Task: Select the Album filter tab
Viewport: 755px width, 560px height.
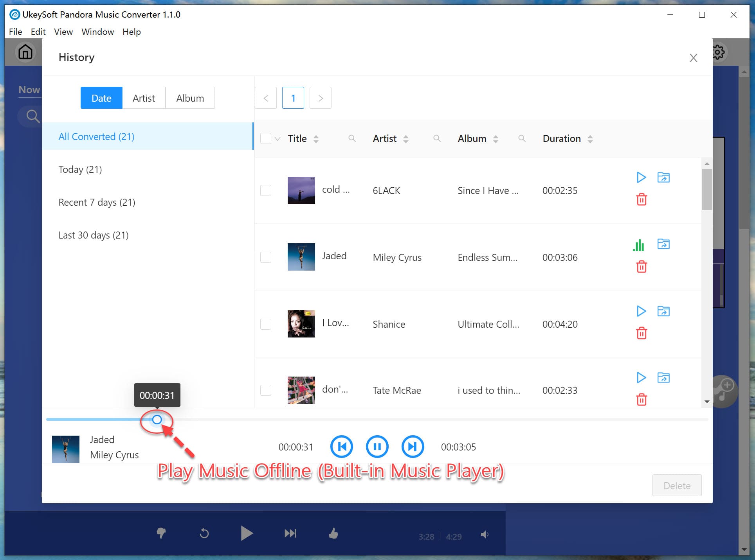Action: click(x=189, y=98)
